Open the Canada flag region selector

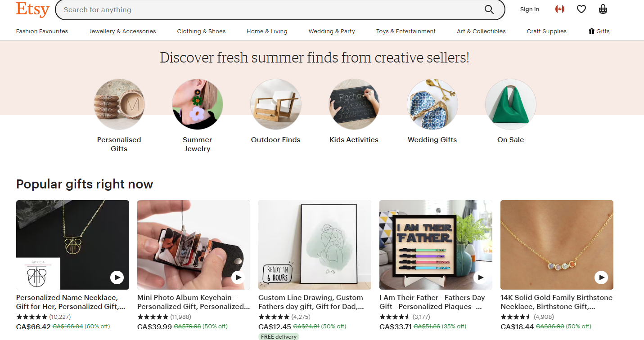pos(560,9)
